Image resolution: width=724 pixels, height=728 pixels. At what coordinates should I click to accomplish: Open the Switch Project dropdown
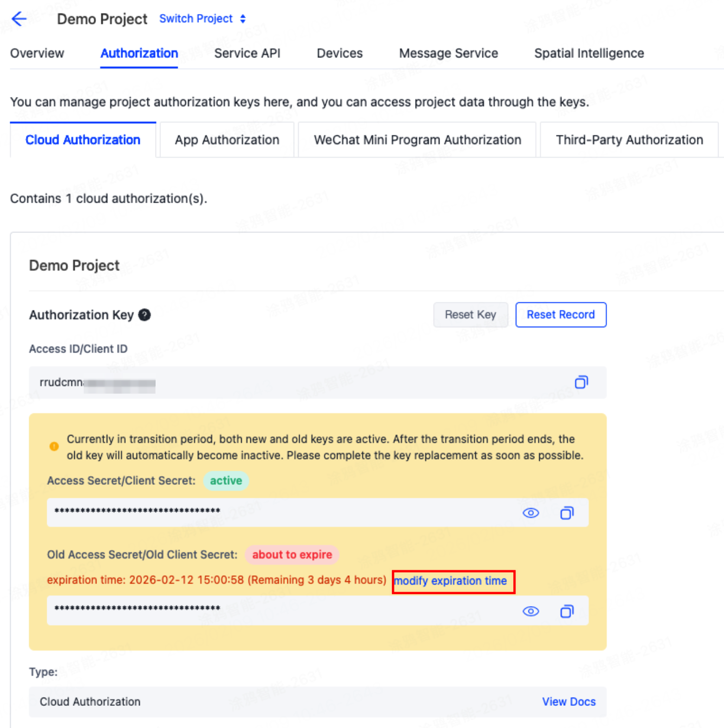[196, 19]
